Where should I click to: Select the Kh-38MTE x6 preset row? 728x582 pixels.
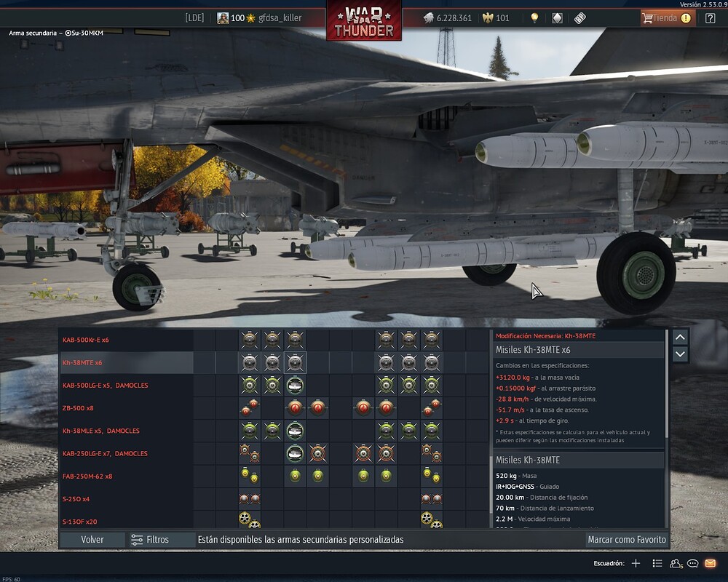126,362
